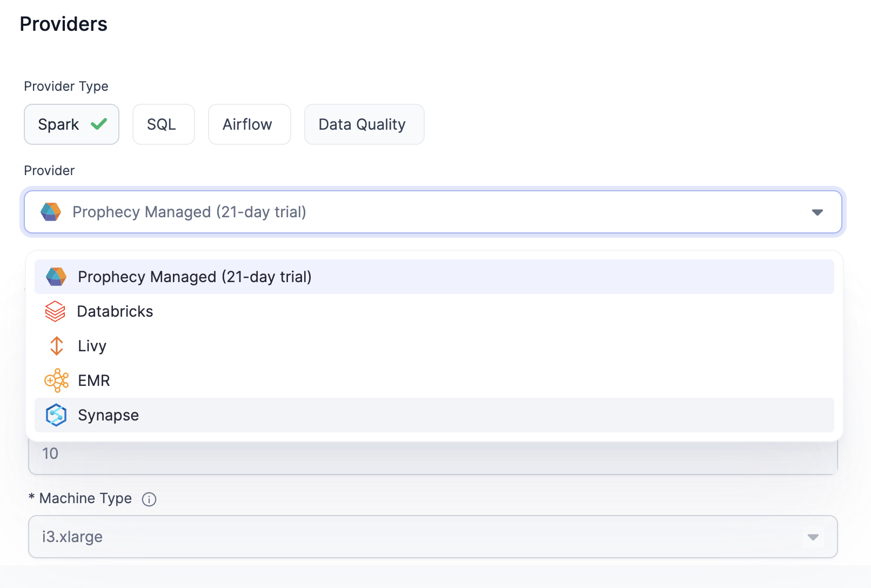Image resolution: width=871 pixels, height=588 pixels.
Task: Click the Machine Type dropdown arrow
Action: pos(813,537)
